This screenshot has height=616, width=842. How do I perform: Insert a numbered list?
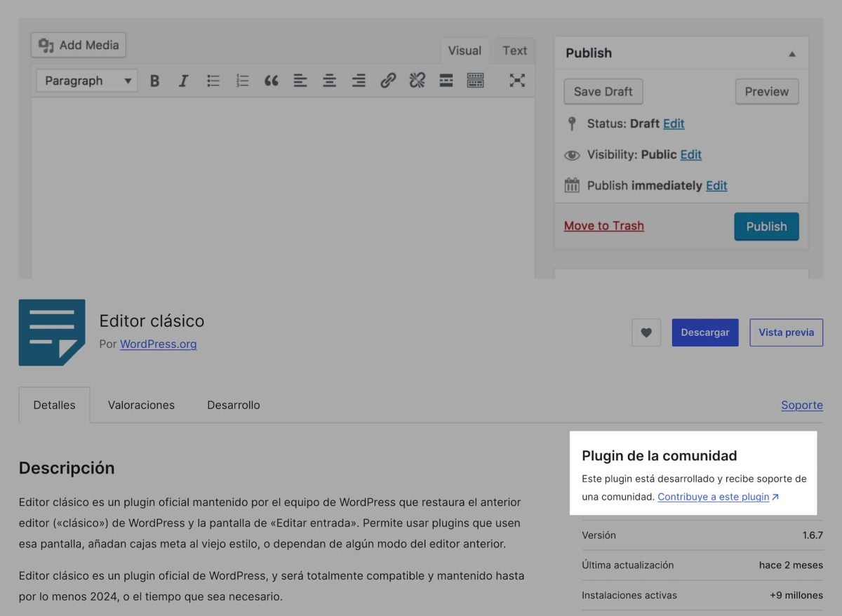(x=243, y=81)
